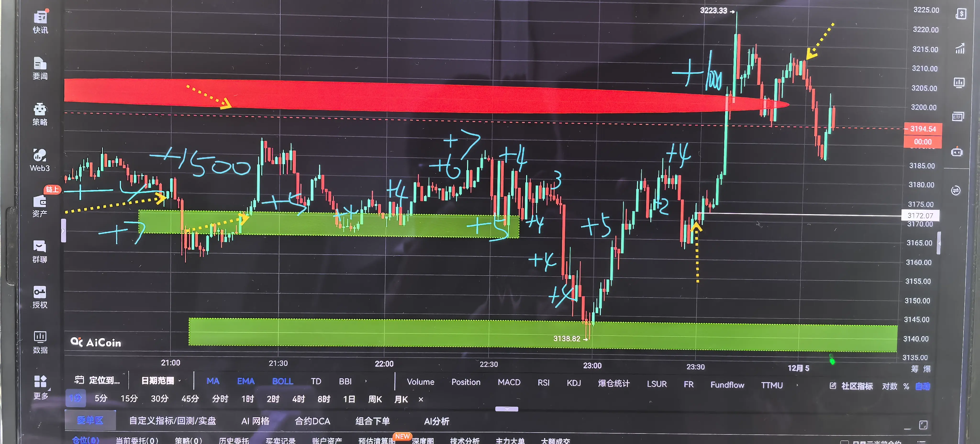
Task: Open the 授权 authorization key icon
Action: (39, 293)
